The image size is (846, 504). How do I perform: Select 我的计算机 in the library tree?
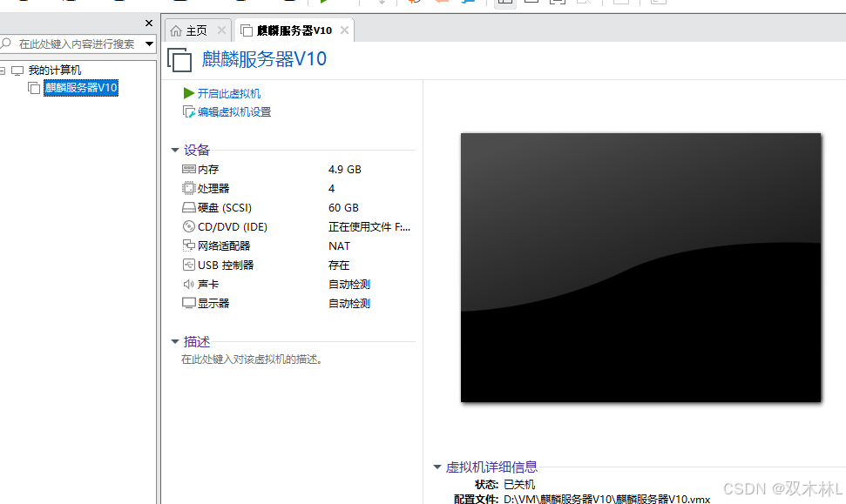click(x=55, y=71)
